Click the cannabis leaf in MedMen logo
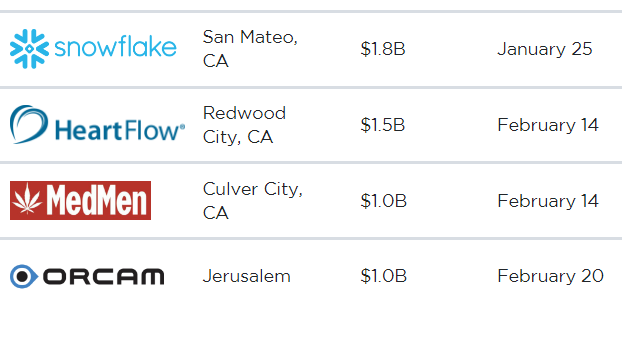This screenshot has width=622, height=360. (27, 199)
